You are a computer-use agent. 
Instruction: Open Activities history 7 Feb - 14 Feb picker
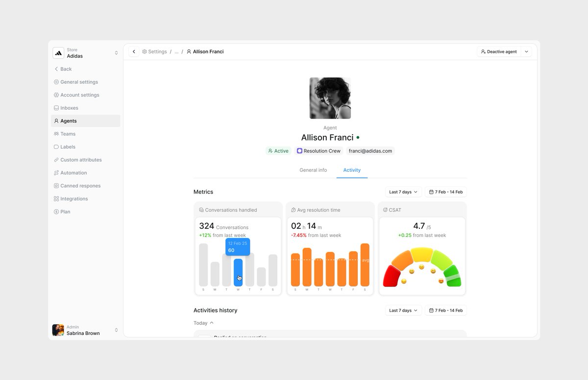(x=446, y=310)
